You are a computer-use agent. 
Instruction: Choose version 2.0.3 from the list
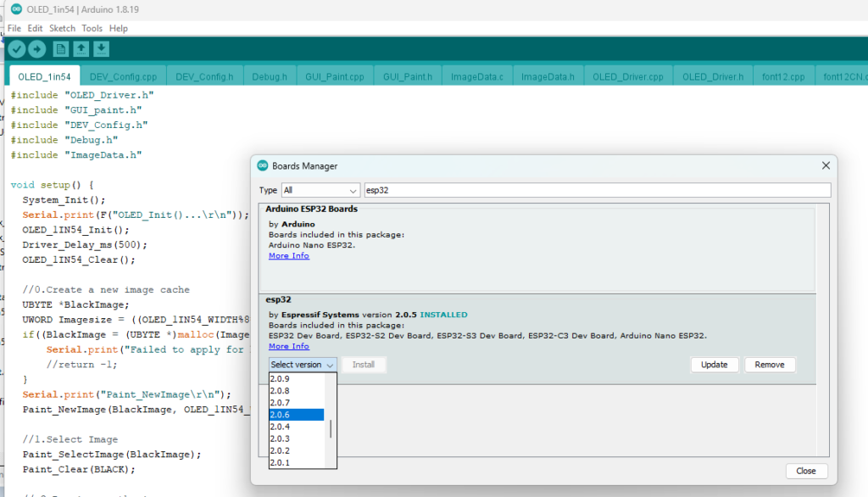pos(296,438)
